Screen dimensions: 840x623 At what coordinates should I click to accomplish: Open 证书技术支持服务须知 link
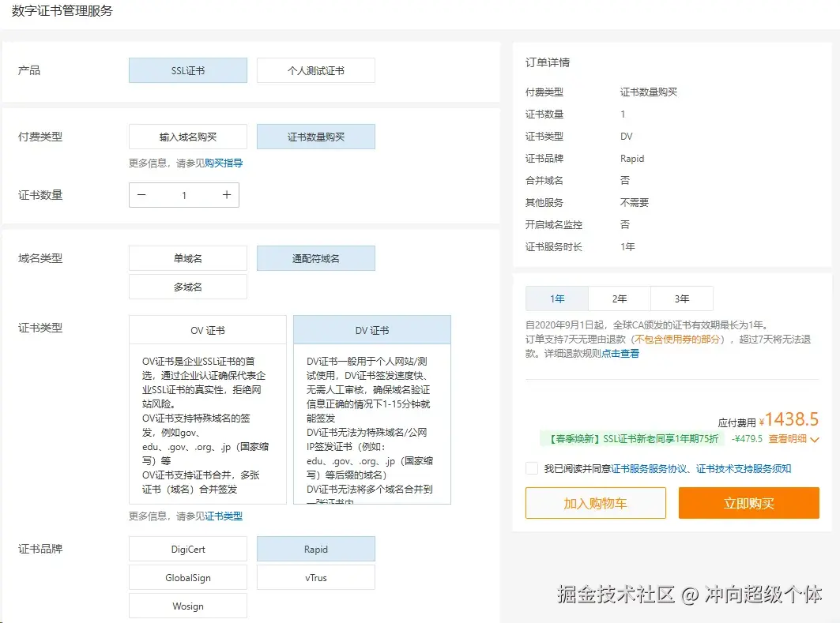pos(744,468)
